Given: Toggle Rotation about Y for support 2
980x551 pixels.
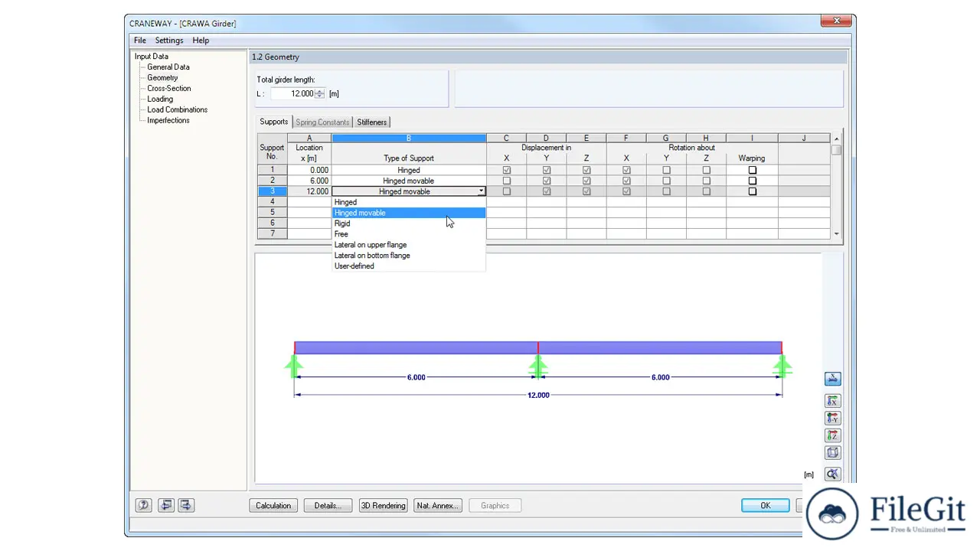Looking at the screenshot, I should click(x=666, y=181).
